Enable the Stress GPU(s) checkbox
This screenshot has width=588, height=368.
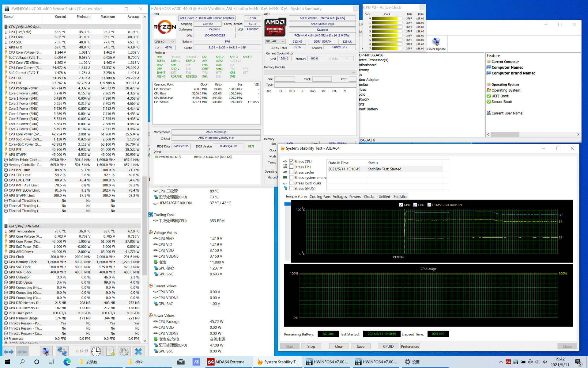click(291, 188)
